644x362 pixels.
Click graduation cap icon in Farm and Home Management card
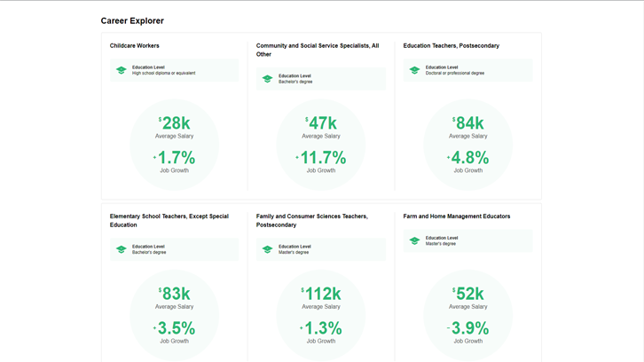click(x=414, y=240)
